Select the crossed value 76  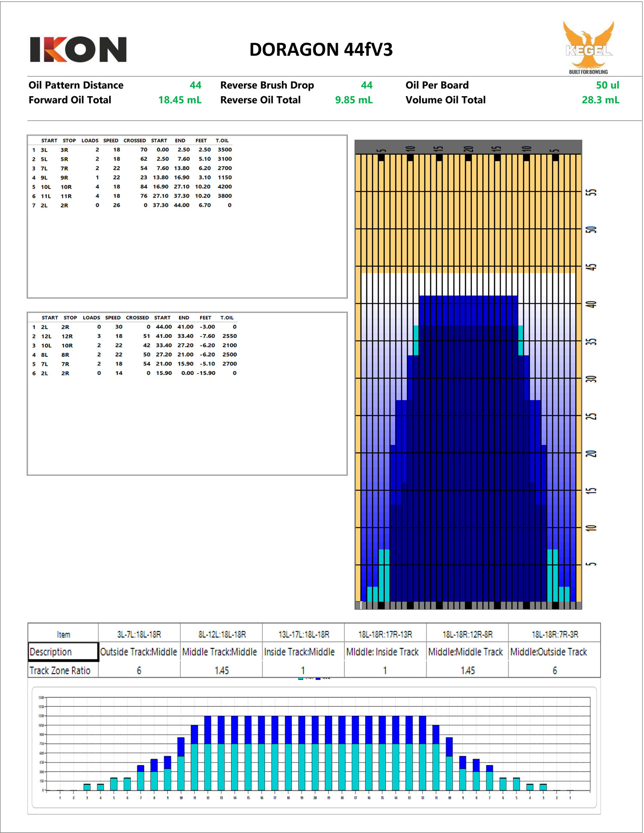pos(144,196)
